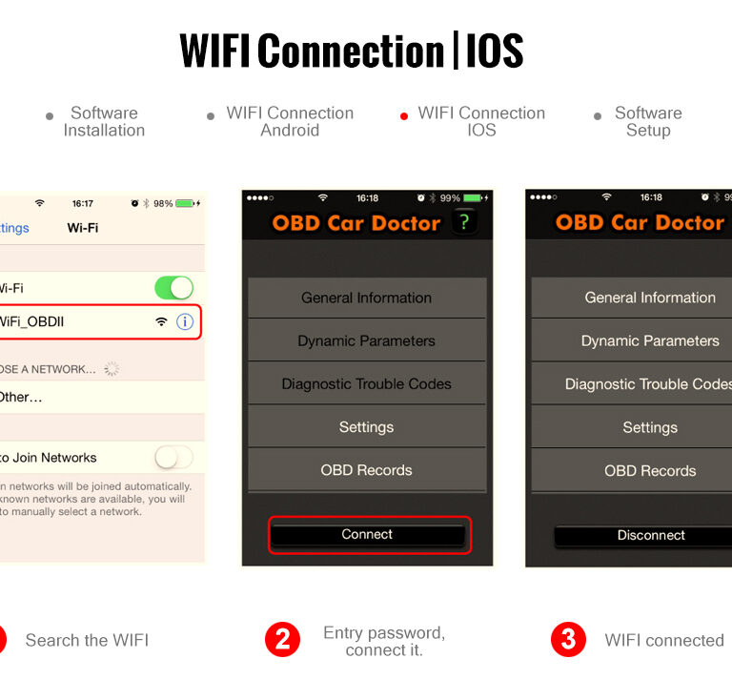Image resolution: width=732 pixels, height=700 pixels.
Task: Go back via the Settings link
Action: coord(14,228)
